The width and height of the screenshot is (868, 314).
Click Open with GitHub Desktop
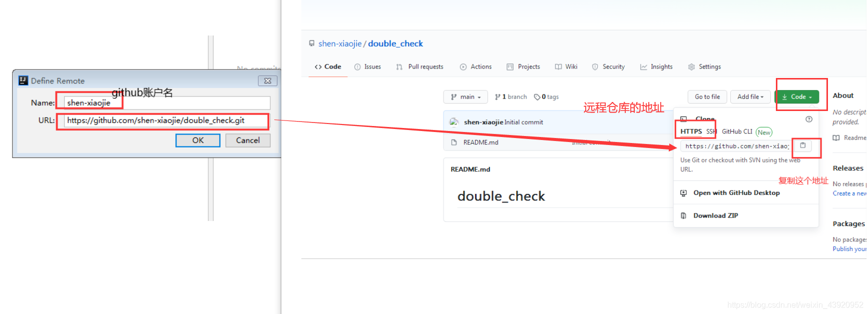[x=736, y=193]
